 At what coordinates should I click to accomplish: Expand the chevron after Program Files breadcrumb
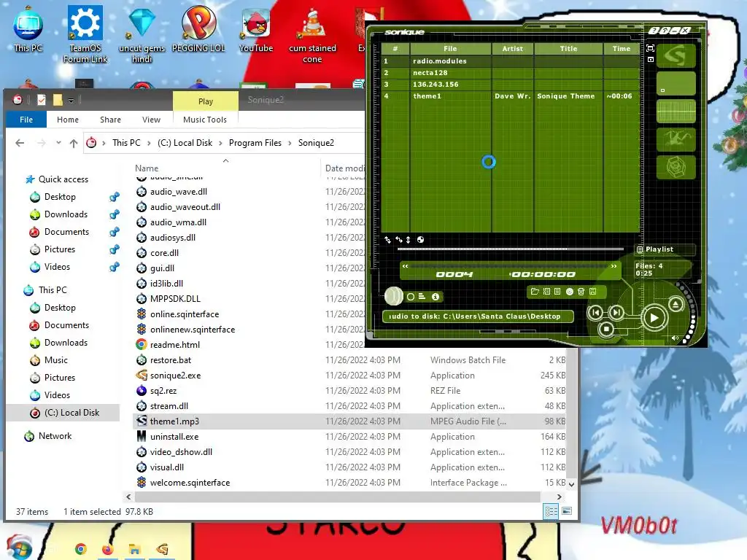[290, 143]
